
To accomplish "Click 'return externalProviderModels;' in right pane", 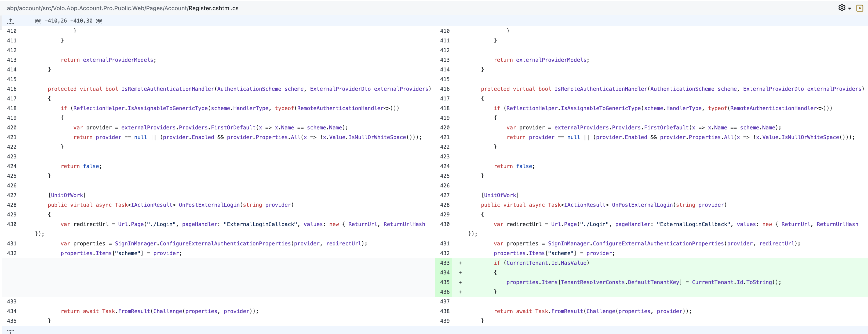I will pyautogui.click(x=541, y=60).
